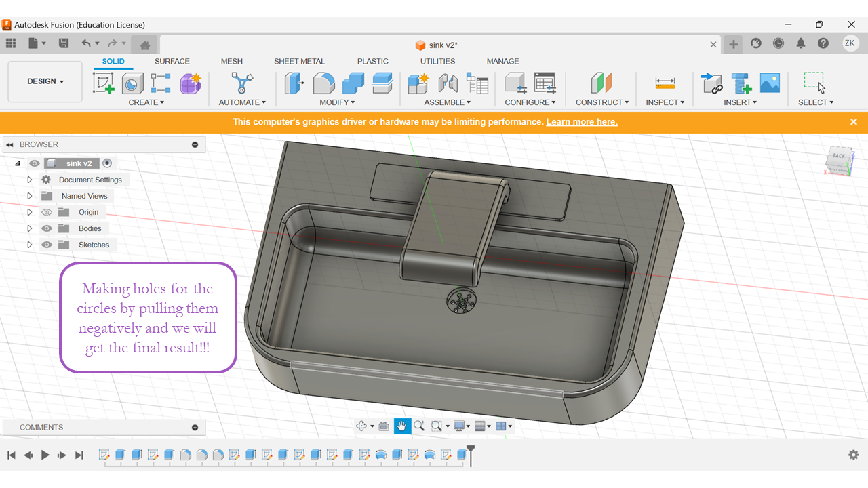The width and height of the screenshot is (868, 488).
Task: Insert a Canvas image
Action: pyautogui.click(x=770, y=83)
